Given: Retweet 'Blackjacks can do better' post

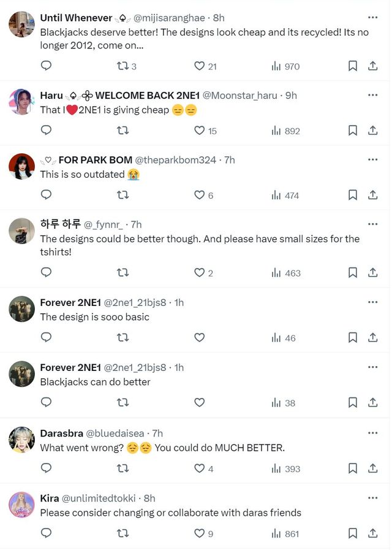Looking at the screenshot, I should [123, 403].
